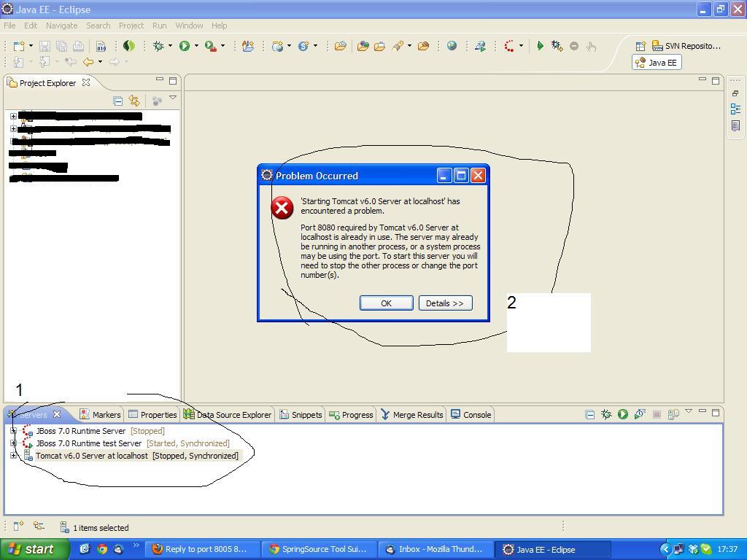Minimize the Servers panel
Screen dimensions: 747x560
[703, 411]
